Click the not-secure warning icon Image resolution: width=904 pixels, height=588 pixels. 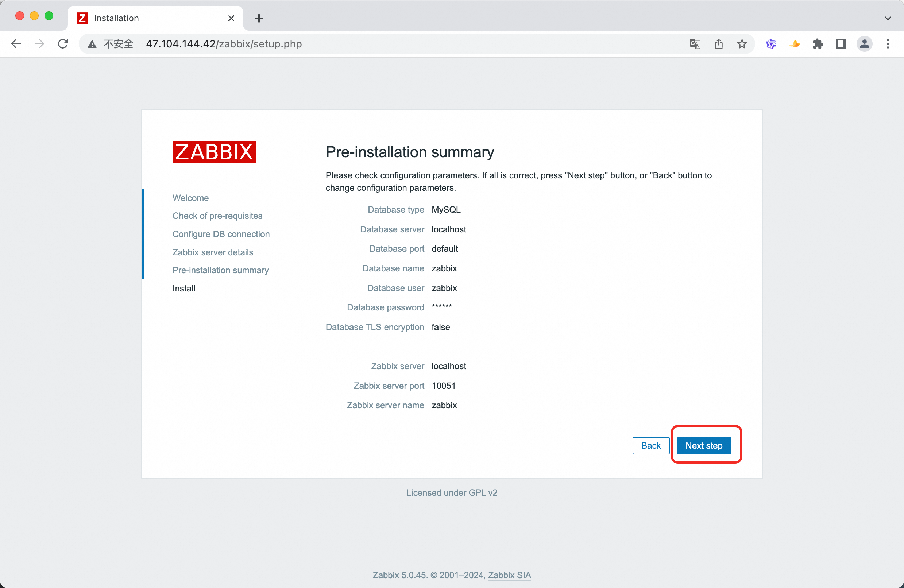(92, 44)
